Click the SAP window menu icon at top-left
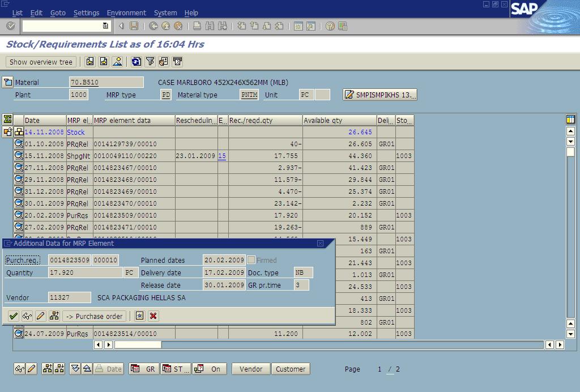580x392 pixels. (5, 4)
